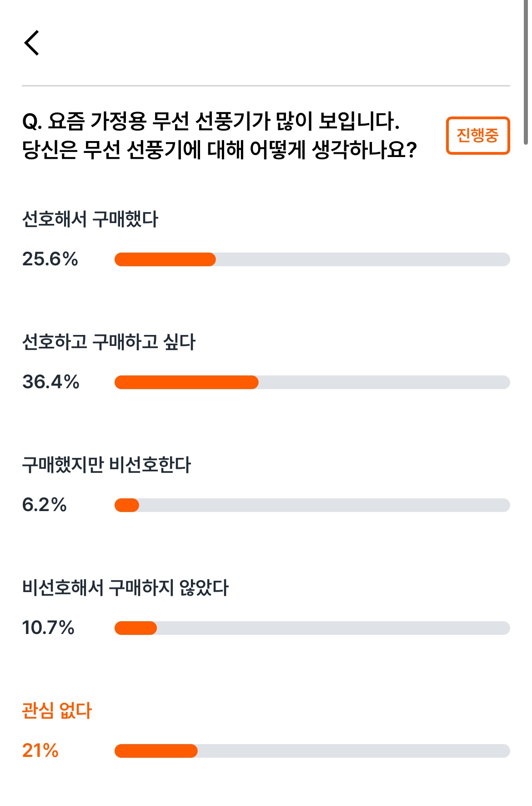The image size is (532, 806).
Task: Select the 선호하고 구매하고 싶다 option
Action: click(x=109, y=342)
